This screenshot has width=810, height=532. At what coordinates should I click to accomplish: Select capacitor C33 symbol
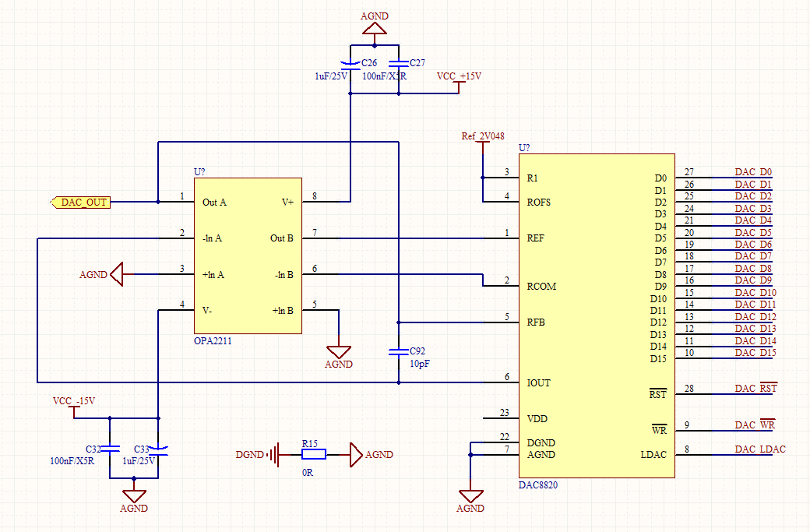tap(158, 450)
